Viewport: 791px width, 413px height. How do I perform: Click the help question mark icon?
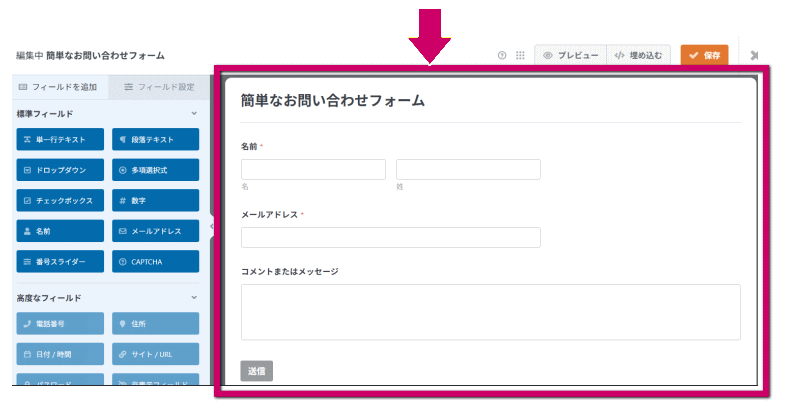[502, 55]
